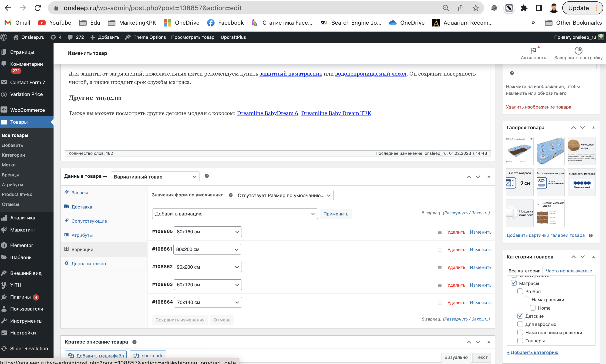Open size dropdown showing 60x120 см
The width and height of the screenshot is (606, 364).
point(208,285)
